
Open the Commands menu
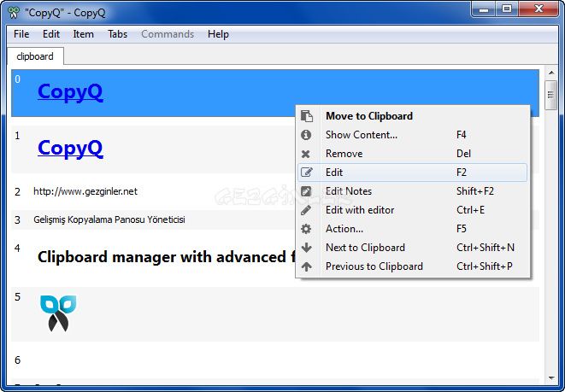click(168, 34)
